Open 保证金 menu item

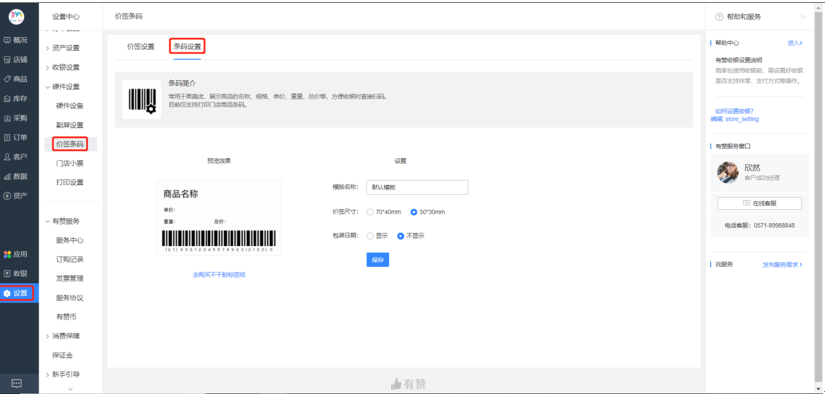[63, 356]
